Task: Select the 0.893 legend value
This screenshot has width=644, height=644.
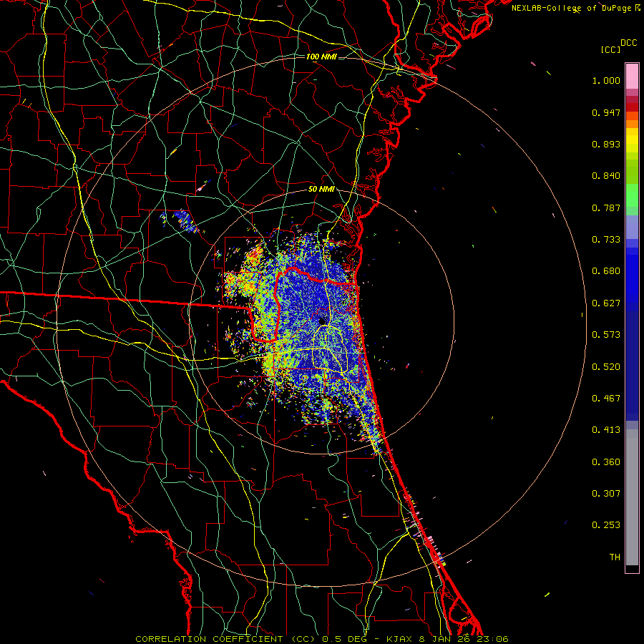Action: pyautogui.click(x=606, y=144)
